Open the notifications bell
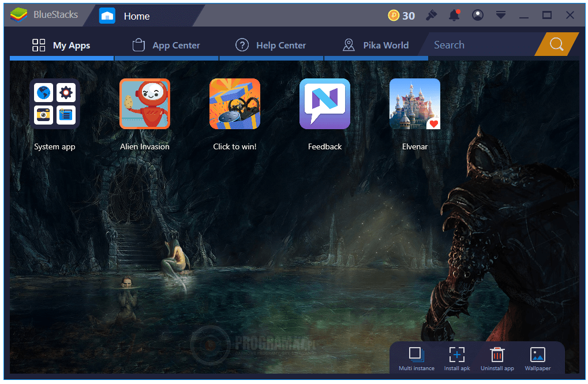 click(455, 16)
